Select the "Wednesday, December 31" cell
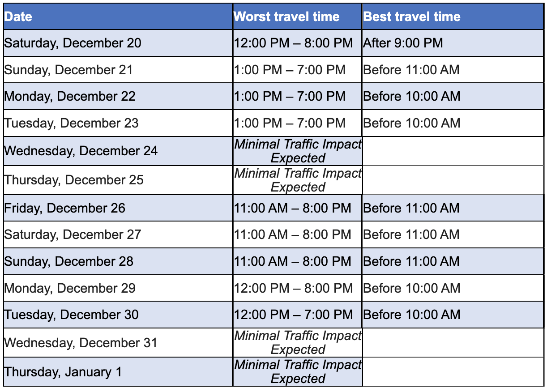Image resolution: width=547 pixels, height=392 pixels. (x=81, y=343)
